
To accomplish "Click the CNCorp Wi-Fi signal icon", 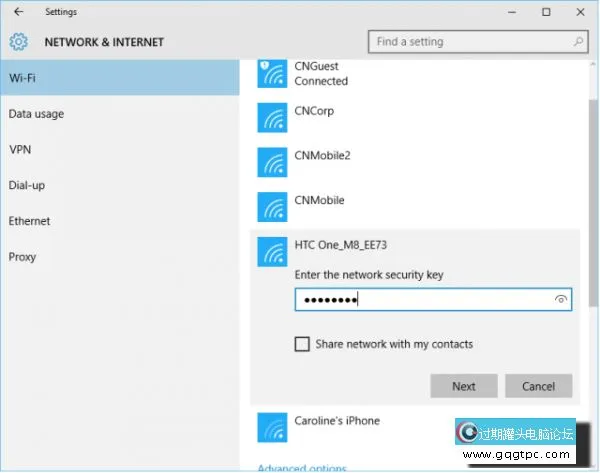I will tap(271, 118).
